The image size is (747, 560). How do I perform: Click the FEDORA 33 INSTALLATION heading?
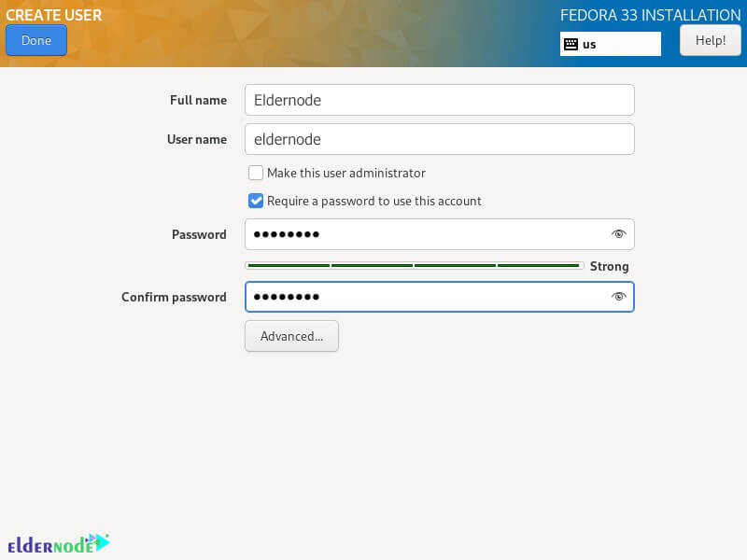(650, 15)
